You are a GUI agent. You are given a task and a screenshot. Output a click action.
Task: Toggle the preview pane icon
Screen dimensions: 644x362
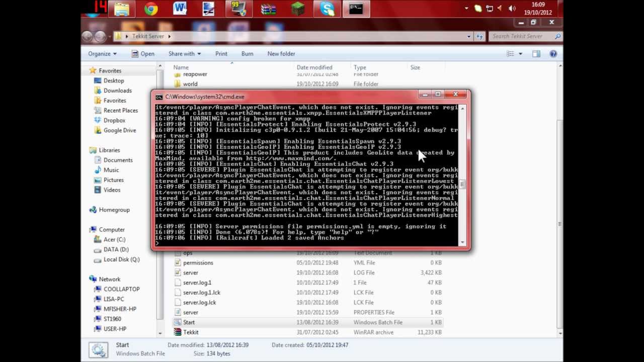pyautogui.click(x=536, y=54)
